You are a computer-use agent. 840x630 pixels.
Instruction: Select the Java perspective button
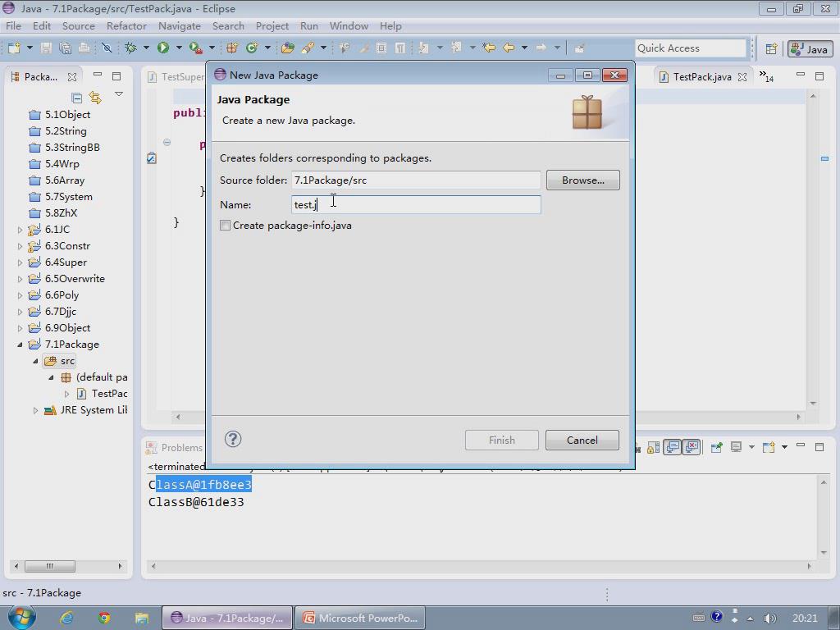810,48
